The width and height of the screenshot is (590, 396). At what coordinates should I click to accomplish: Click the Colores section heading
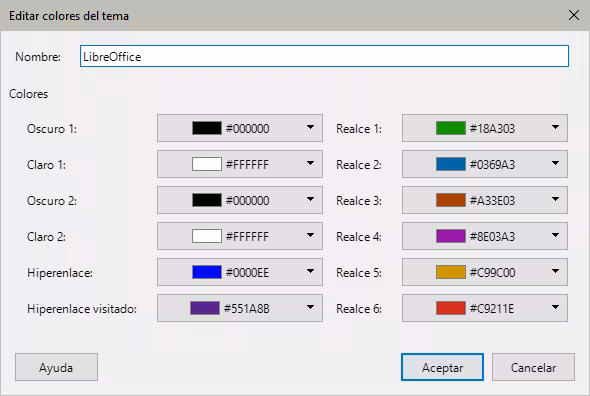tap(29, 94)
